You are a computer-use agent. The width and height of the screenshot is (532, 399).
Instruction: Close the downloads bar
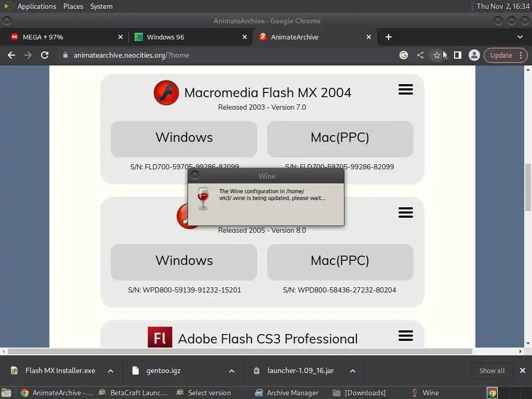(x=523, y=370)
